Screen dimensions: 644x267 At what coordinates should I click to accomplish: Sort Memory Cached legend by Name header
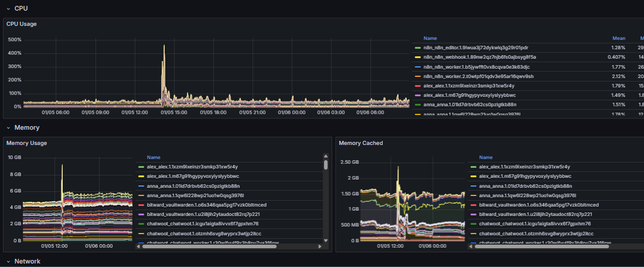[486, 157]
